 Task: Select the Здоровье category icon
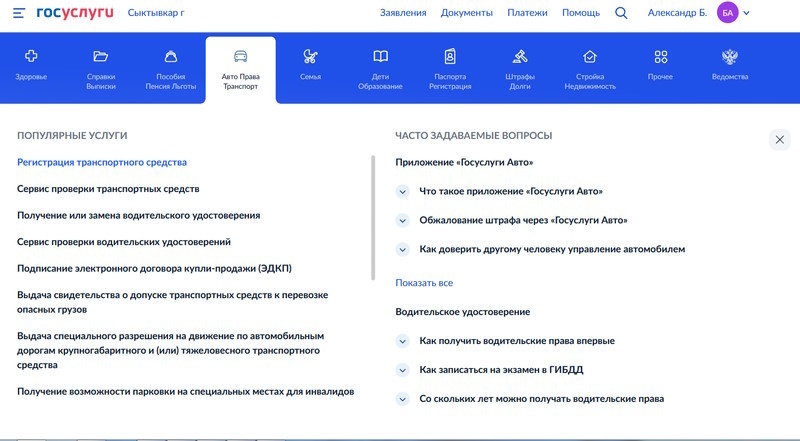31,56
